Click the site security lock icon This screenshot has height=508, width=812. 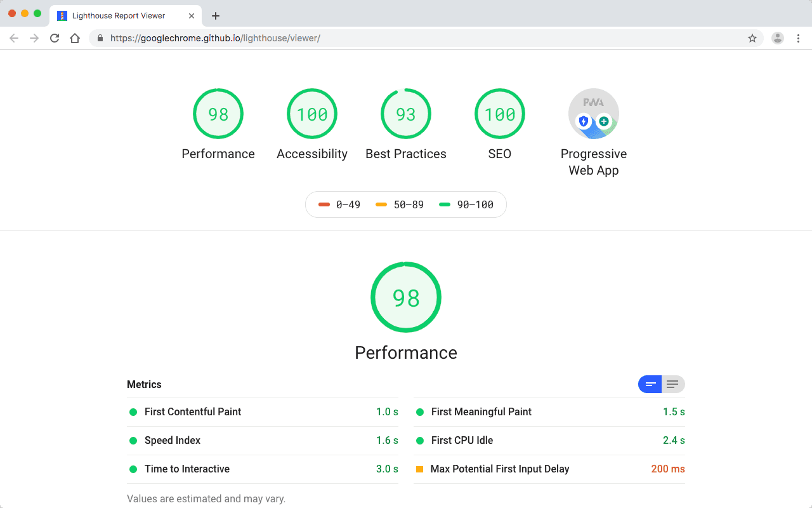(100, 38)
